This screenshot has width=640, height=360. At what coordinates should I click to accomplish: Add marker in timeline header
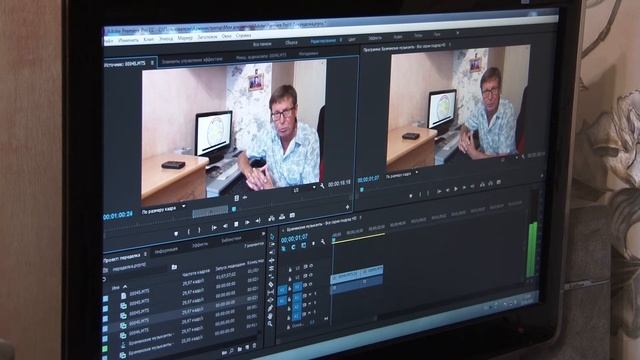(313, 244)
